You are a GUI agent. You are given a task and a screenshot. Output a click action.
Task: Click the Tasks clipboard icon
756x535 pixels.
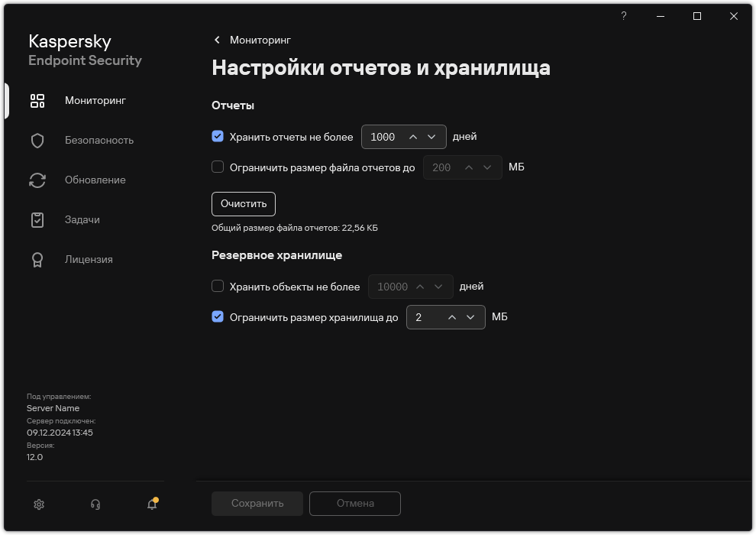(37, 220)
